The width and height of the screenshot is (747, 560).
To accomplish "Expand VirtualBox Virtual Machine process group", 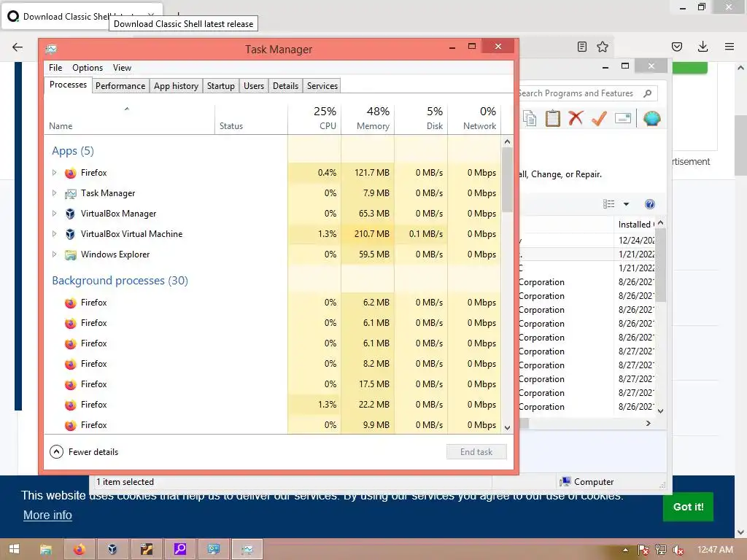I will click(x=54, y=234).
